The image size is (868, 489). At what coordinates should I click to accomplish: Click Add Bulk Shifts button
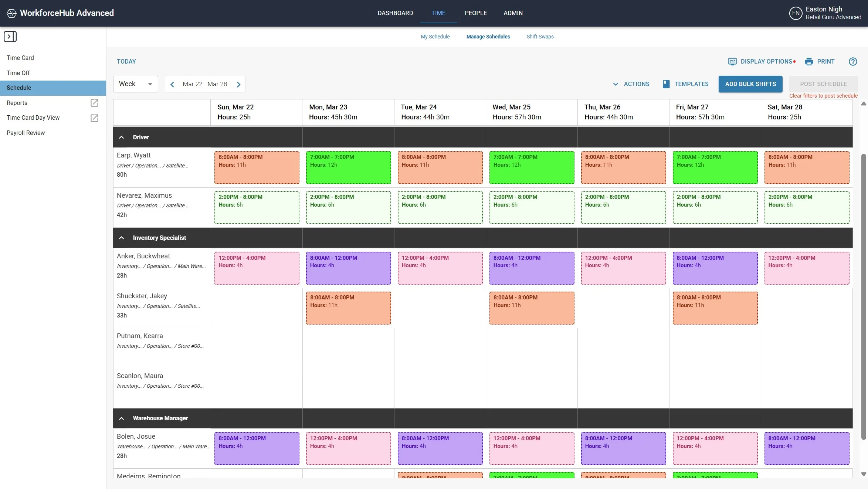750,84
